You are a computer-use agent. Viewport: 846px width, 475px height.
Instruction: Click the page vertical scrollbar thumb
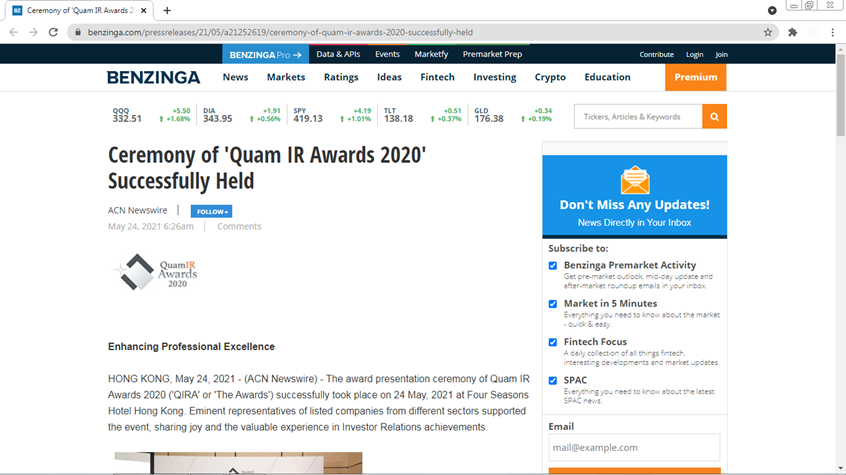point(841,94)
